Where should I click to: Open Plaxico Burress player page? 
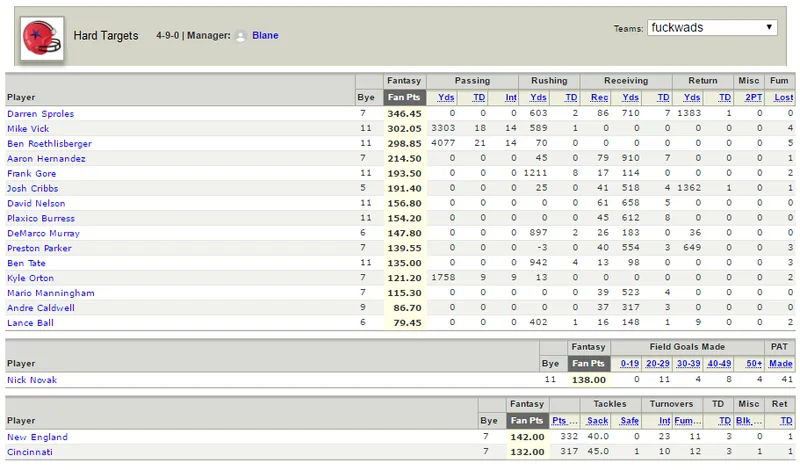pyautogui.click(x=41, y=218)
